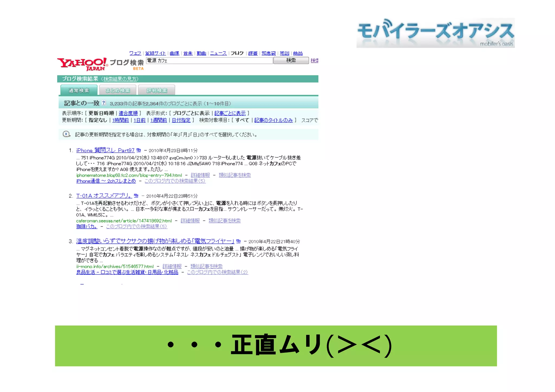Select the 評判検索 tab
555x392 pixels.
coord(157,90)
